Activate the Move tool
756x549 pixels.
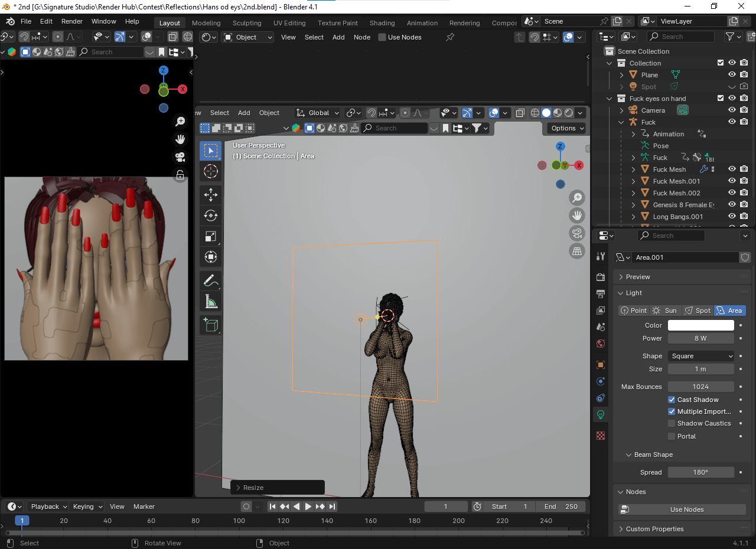pos(211,195)
